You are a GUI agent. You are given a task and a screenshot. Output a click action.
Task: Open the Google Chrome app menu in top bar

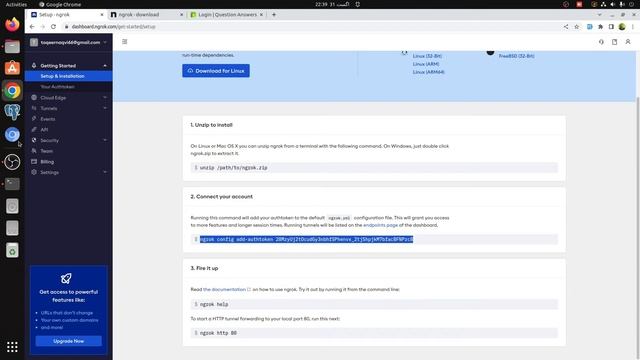pyautogui.click(x=60, y=4)
